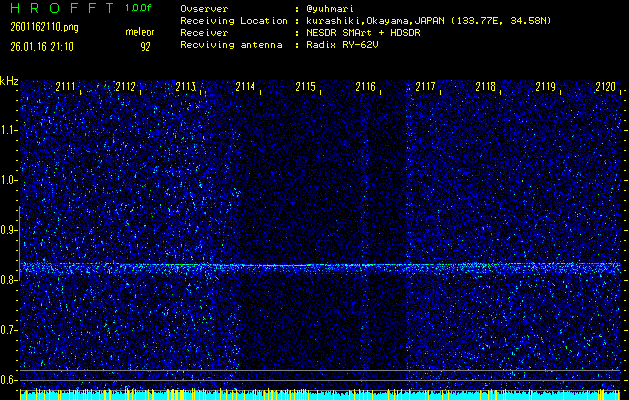This screenshot has height=400, width=629.
Task: Click the meteor count 92
Action: coord(145,47)
